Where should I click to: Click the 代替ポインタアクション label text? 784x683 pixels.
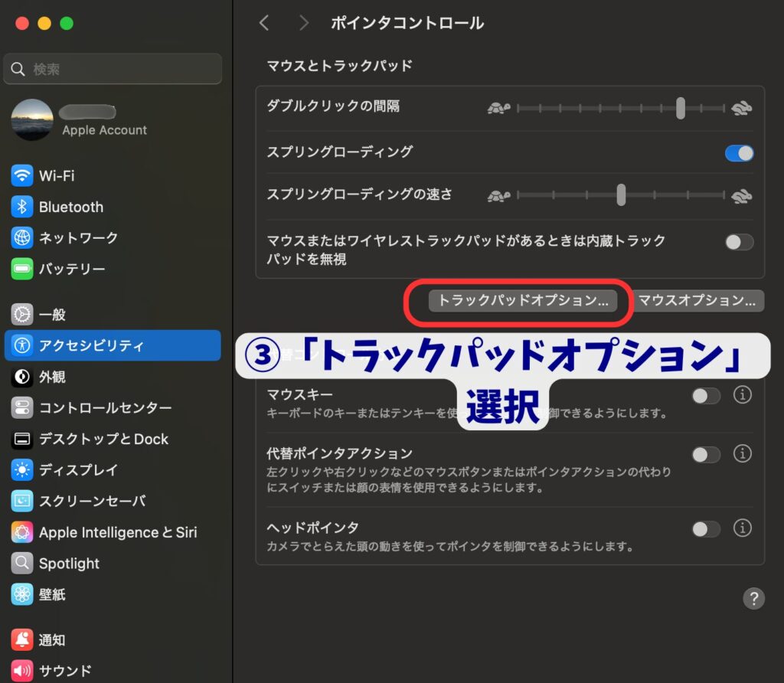pyautogui.click(x=339, y=453)
